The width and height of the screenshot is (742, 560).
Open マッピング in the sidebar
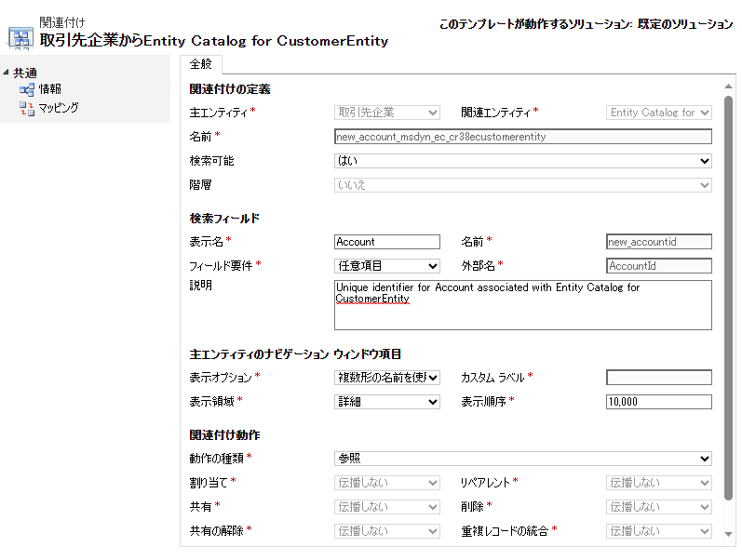pyautogui.click(x=59, y=108)
